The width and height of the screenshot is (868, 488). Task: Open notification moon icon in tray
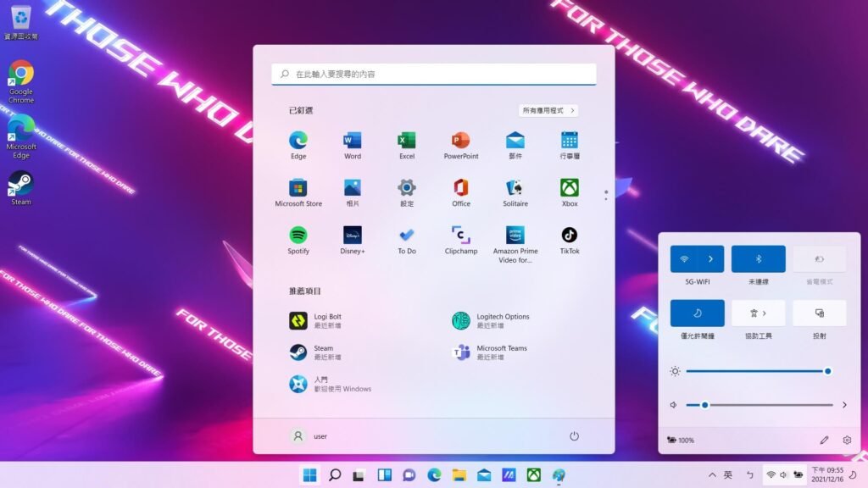[854, 474]
